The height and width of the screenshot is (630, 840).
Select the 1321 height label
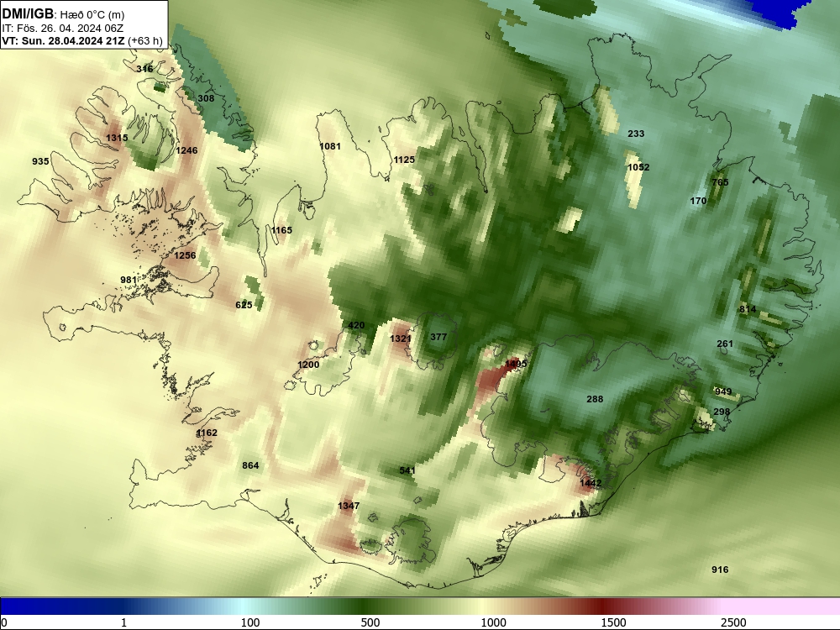pos(401,339)
